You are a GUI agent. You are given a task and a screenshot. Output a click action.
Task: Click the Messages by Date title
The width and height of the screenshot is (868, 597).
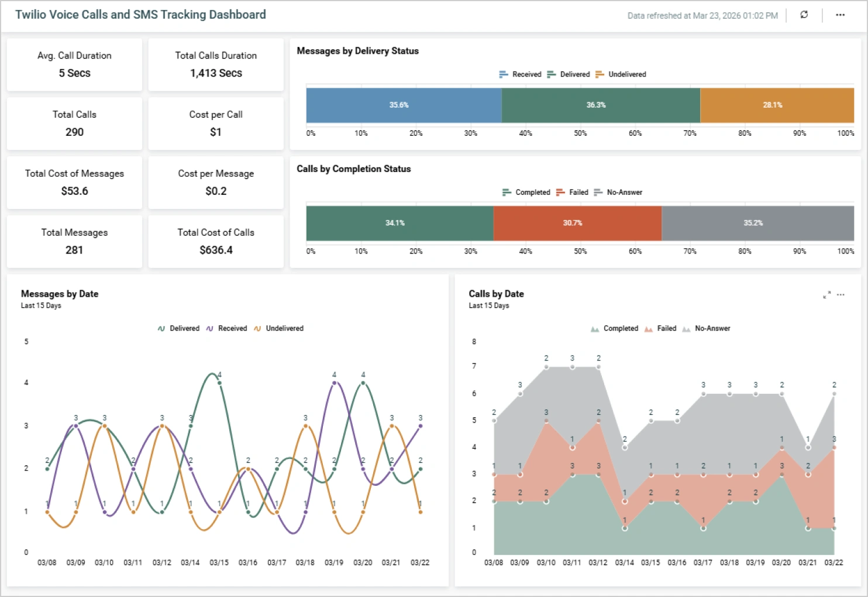coord(60,294)
